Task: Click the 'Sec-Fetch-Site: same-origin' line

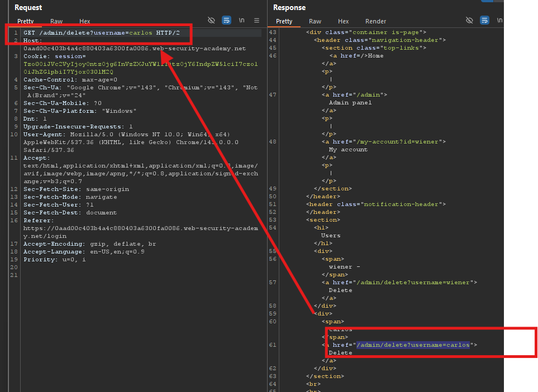Action: click(x=76, y=189)
